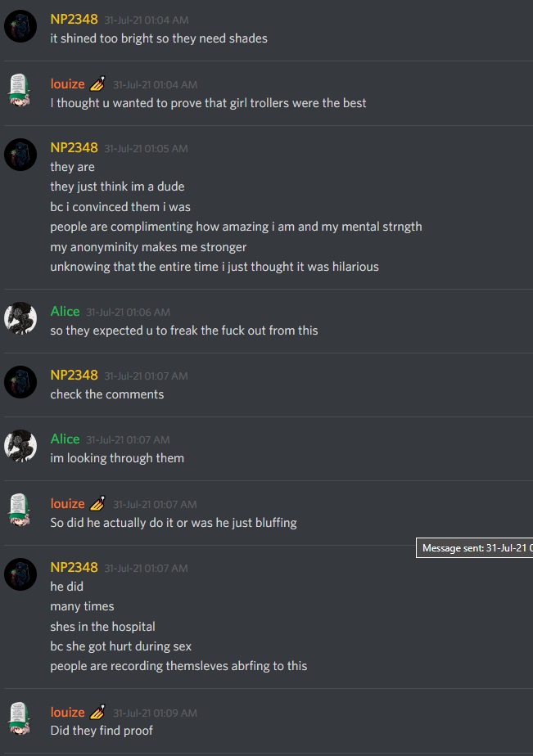
Task: Click the 31-Jul-21 01:09 AM timestamp
Action: pyautogui.click(x=155, y=713)
